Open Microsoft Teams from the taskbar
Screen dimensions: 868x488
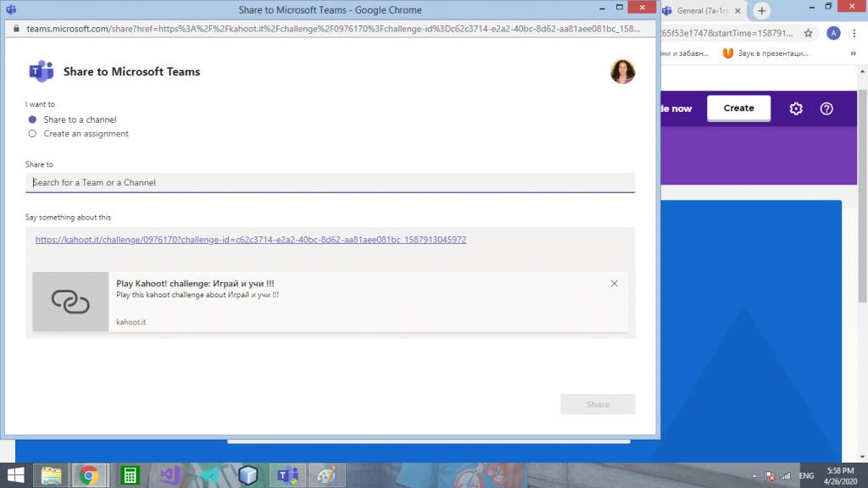[287, 475]
